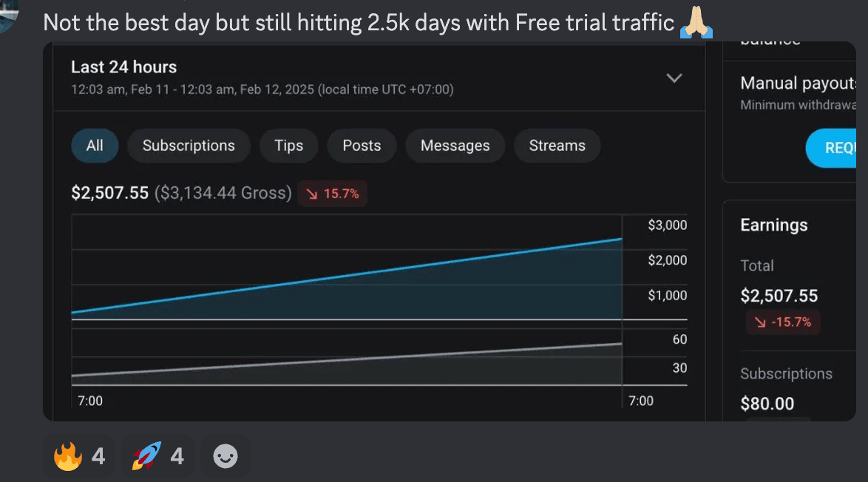The image size is (868, 482).
Task: Open the Last 24 hours period heading
Action: point(123,67)
